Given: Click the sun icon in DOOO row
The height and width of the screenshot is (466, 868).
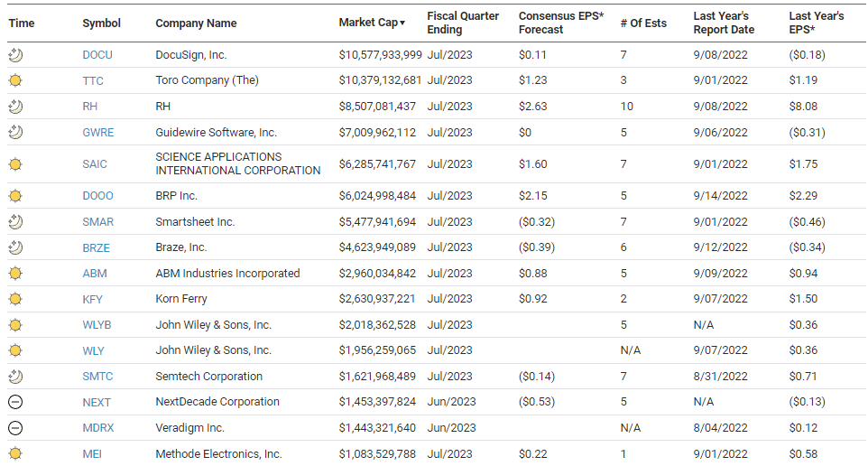Looking at the screenshot, I should click(15, 196).
